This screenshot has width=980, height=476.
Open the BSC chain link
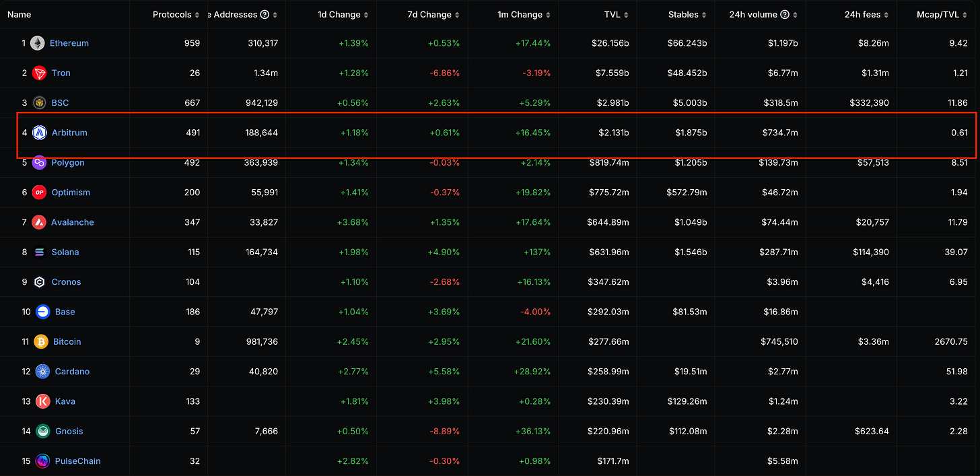click(x=61, y=102)
